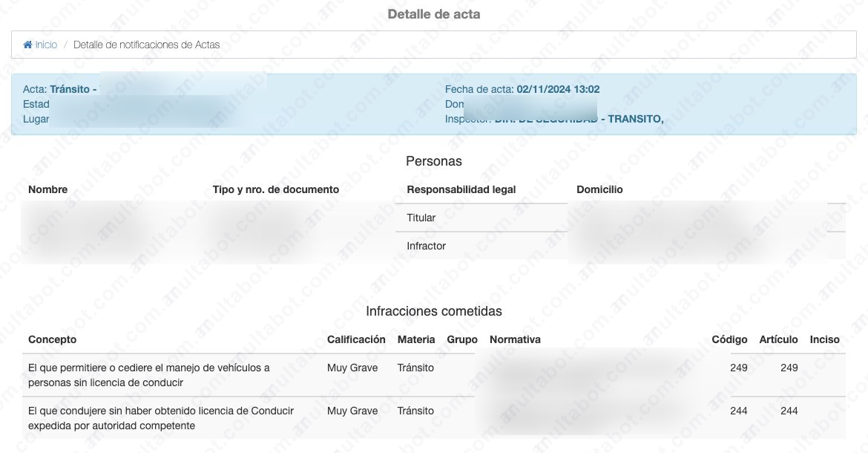Click the 'Acta: Tránsito -' label
The width and height of the screenshot is (868, 453).
click(60, 89)
